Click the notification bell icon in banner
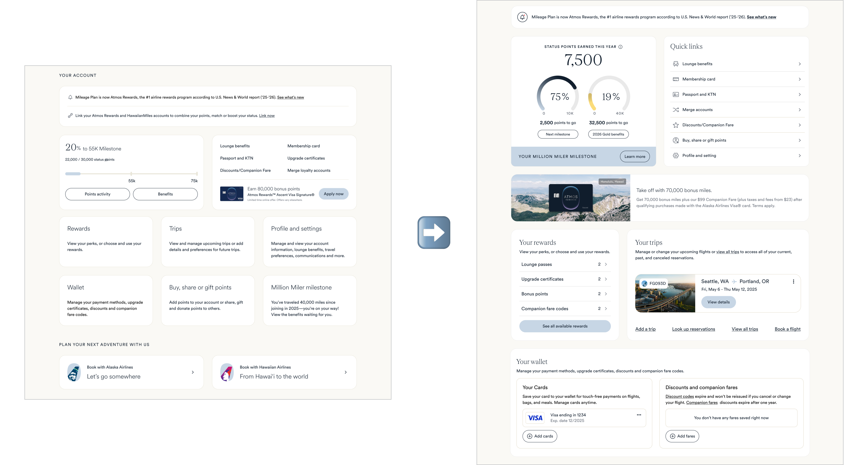 [x=522, y=17]
